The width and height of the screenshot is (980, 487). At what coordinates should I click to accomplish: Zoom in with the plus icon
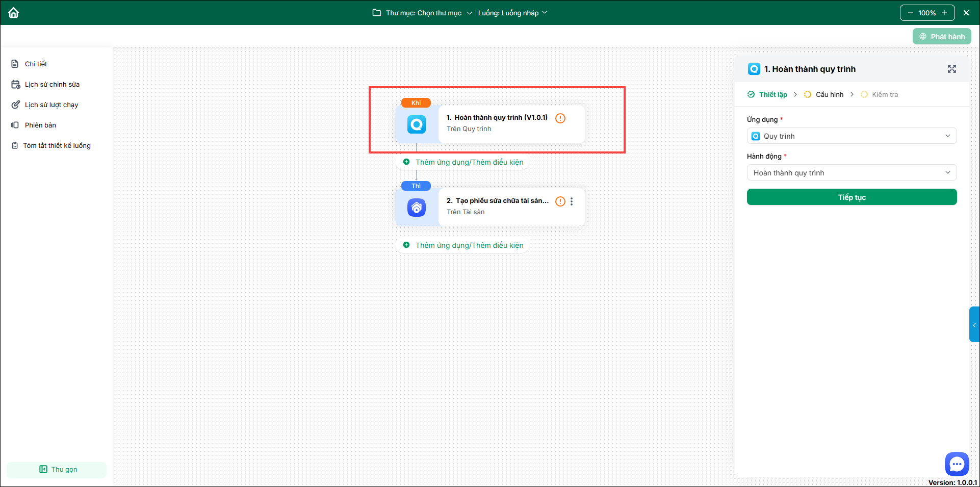(x=944, y=13)
